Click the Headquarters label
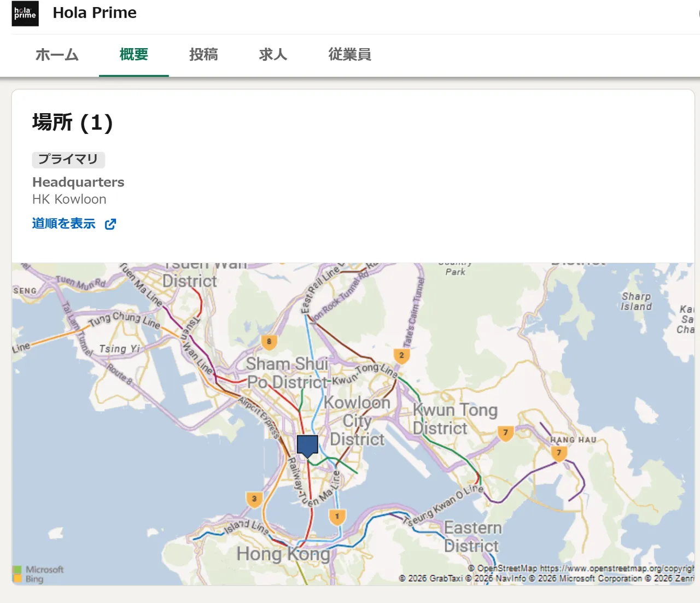Screen dimensions: 700x603 click(x=78, y=182)
